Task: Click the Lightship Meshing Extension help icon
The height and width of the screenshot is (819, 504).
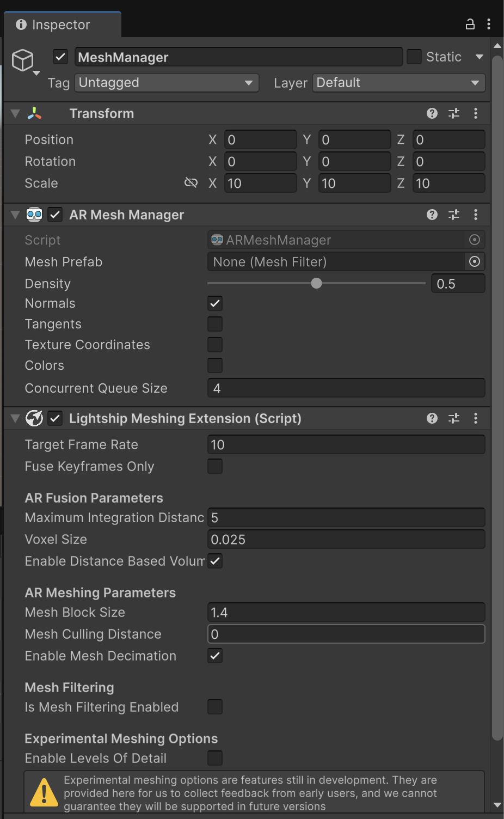Action: 432,418
